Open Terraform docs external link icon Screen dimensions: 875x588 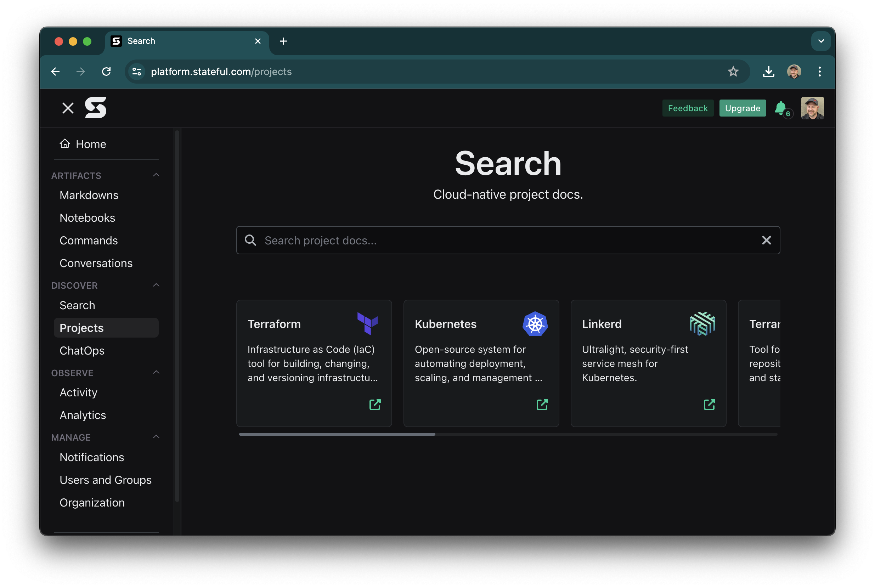(375, 404)
